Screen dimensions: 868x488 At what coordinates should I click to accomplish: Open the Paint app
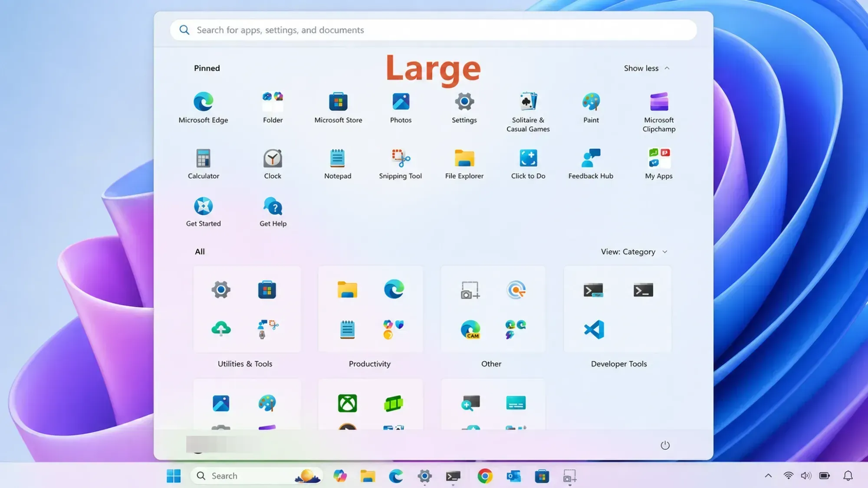(591, 108)
